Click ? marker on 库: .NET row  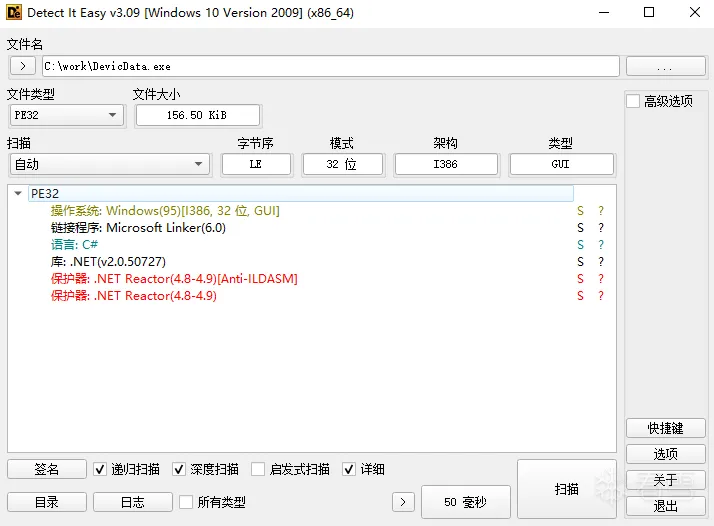(601, 262)
